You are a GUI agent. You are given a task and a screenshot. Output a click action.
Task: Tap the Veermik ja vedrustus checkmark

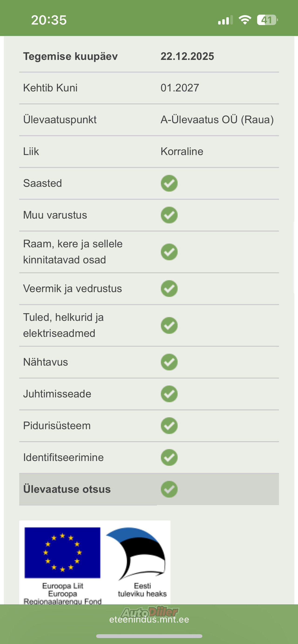click(169, 289)
